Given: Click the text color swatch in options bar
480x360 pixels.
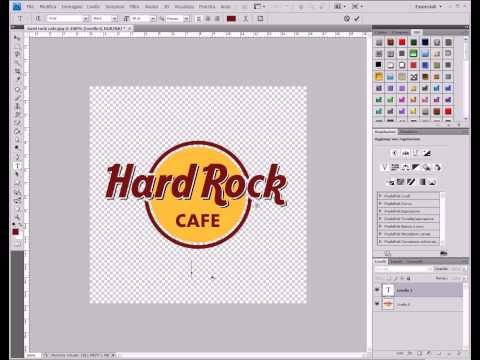Looking at the screenshot, I should [x=231, y=19].
